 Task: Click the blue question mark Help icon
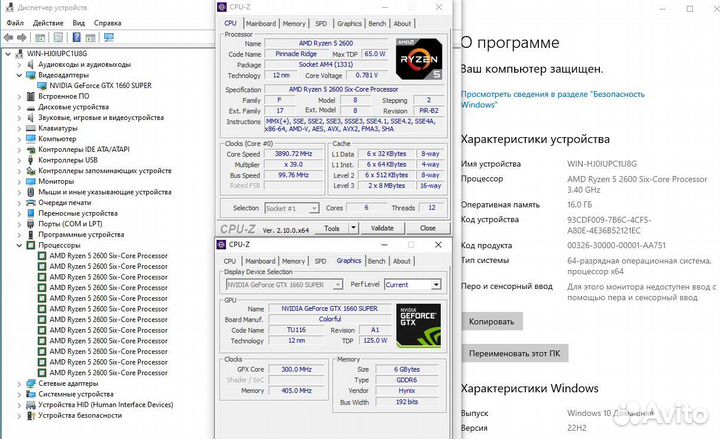point(77,38)
